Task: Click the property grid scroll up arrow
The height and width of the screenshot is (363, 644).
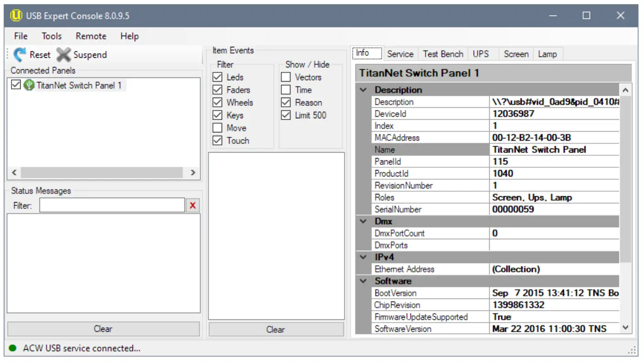Action: coord(626,90)
